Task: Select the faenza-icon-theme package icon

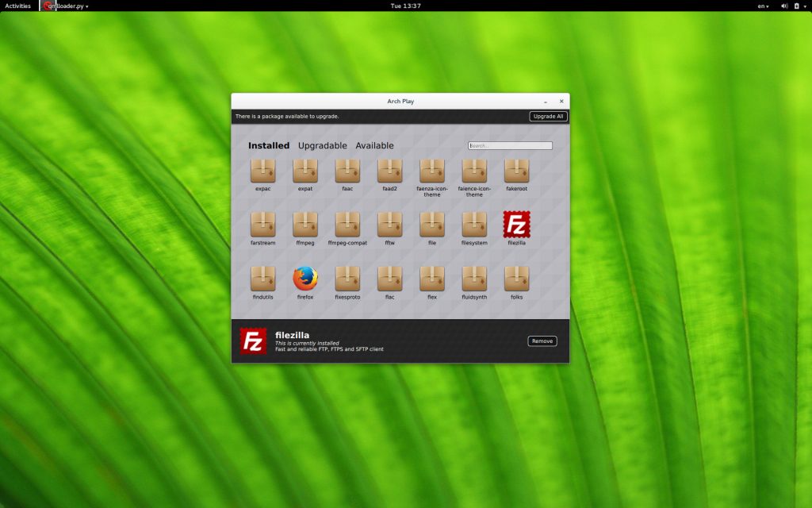Action: point(432,171)
